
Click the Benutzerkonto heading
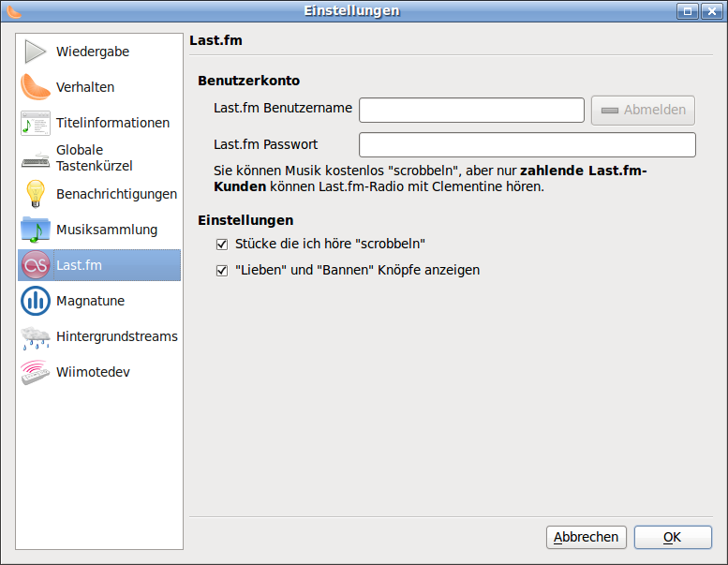249,81
